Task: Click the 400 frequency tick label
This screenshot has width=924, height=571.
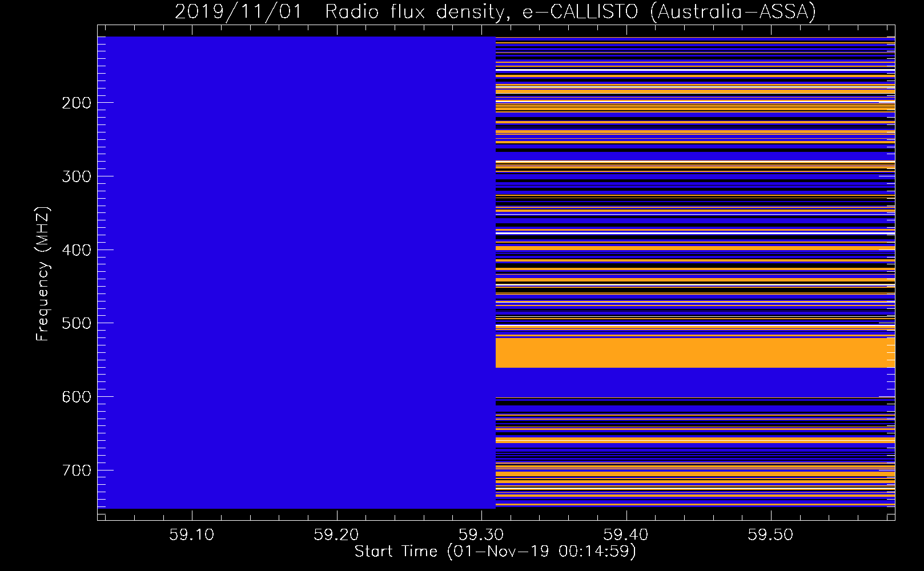Action: pos(77,250)
